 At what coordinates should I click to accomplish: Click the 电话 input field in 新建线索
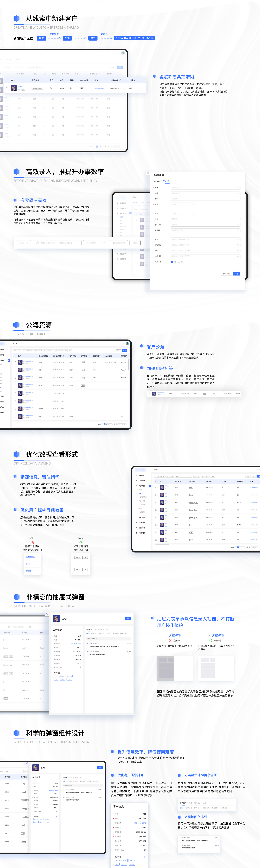point(206,193)
